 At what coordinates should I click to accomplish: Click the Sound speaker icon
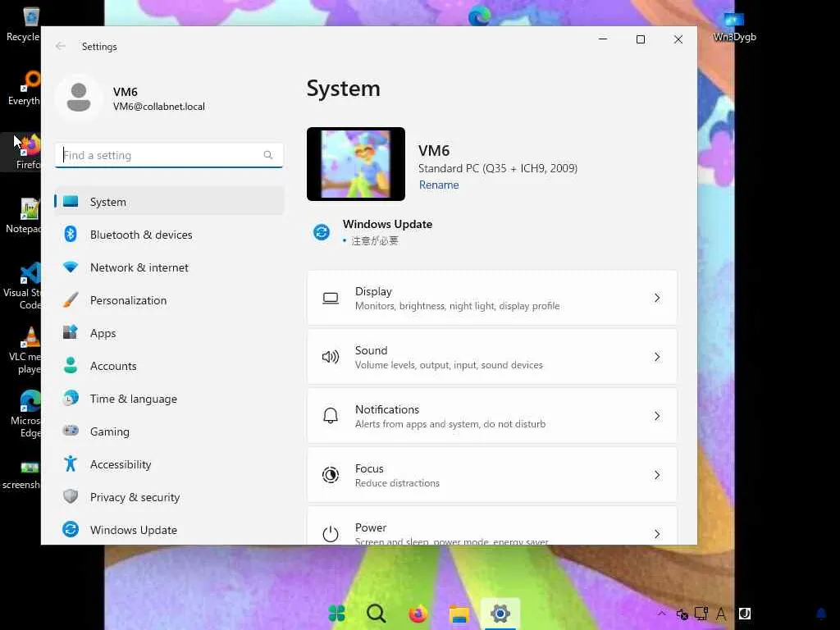pos(331,357)
